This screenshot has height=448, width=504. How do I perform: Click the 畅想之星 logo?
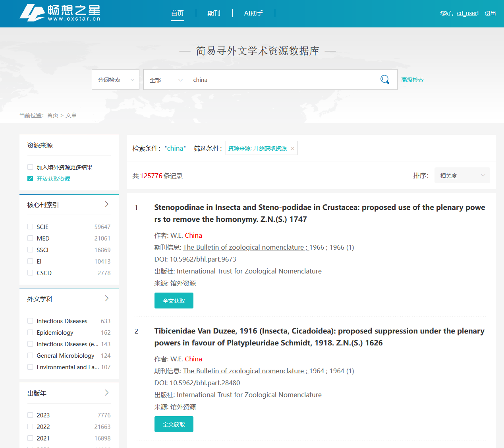point(60,13)
